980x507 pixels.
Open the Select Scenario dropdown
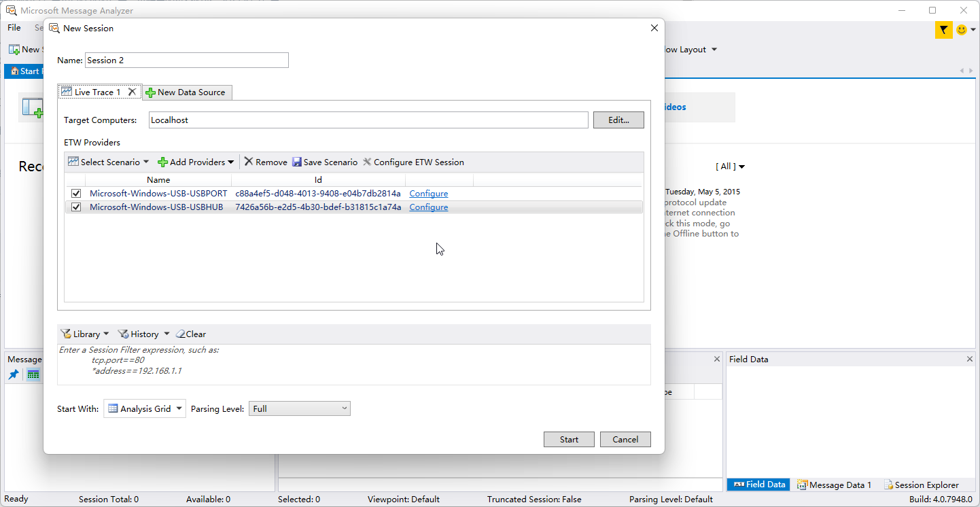pos(108,162)
